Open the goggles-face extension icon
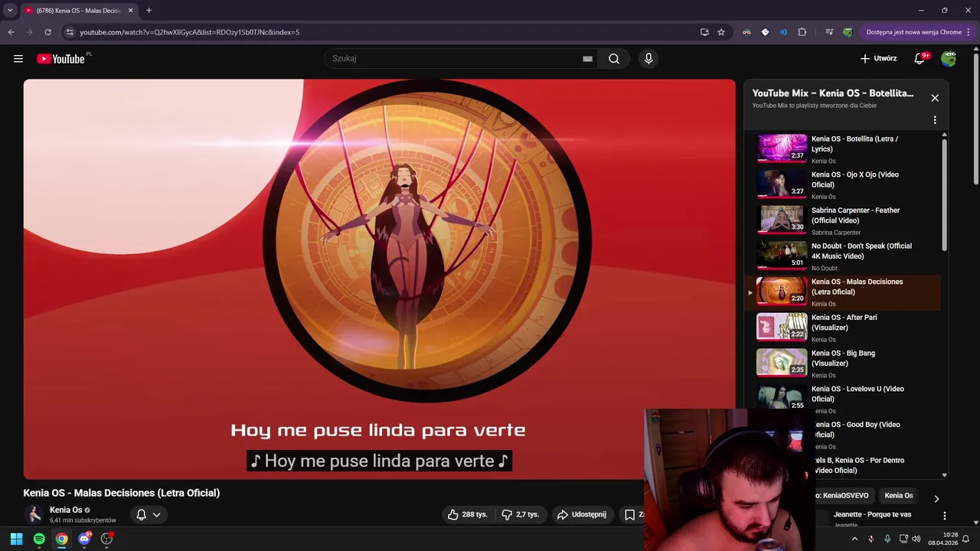Viewport: 980px width, 551px height. tap(746, 32)
